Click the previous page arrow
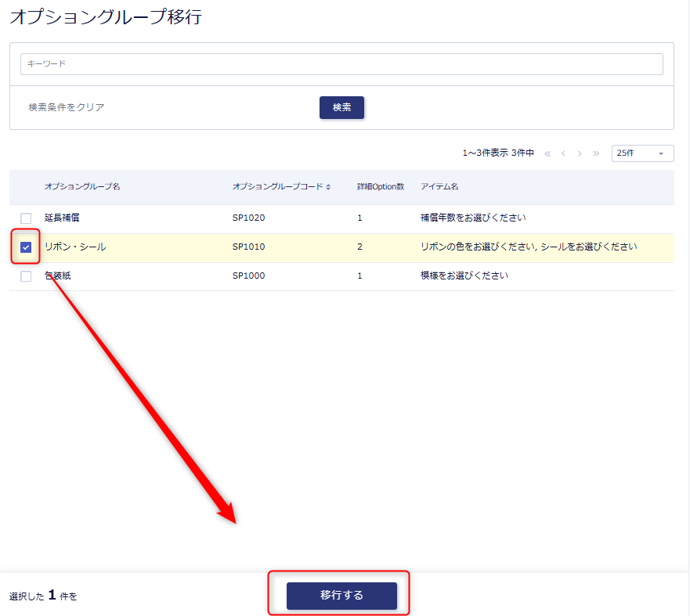Viewport: 690px width, 616px height. click(x=563, y=153)
